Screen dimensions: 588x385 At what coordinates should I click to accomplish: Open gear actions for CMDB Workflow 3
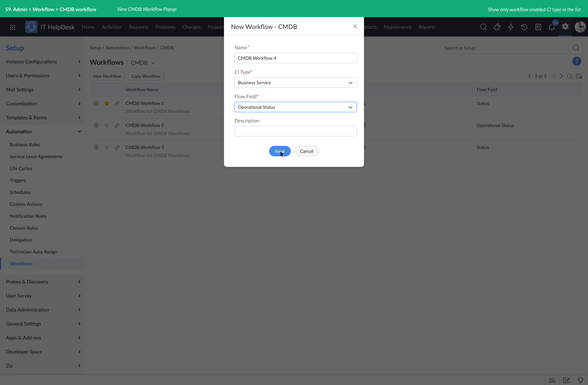point(96,148)
